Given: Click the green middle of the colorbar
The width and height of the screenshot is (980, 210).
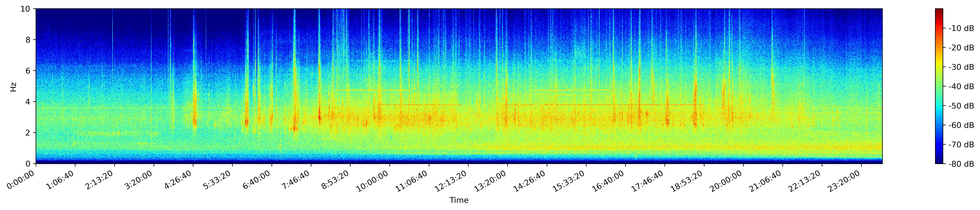Looking at the screenshot, I should coord(939,86).
